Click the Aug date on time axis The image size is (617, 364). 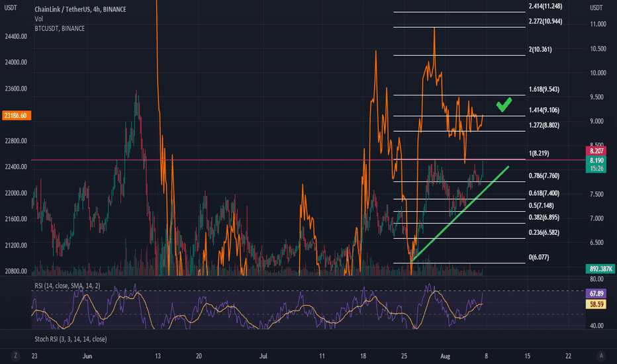445,356
